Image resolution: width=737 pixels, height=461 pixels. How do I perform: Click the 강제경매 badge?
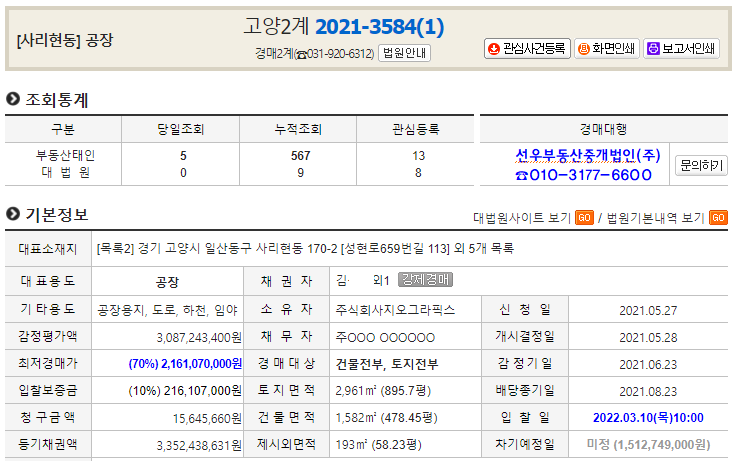coord(425,280)
